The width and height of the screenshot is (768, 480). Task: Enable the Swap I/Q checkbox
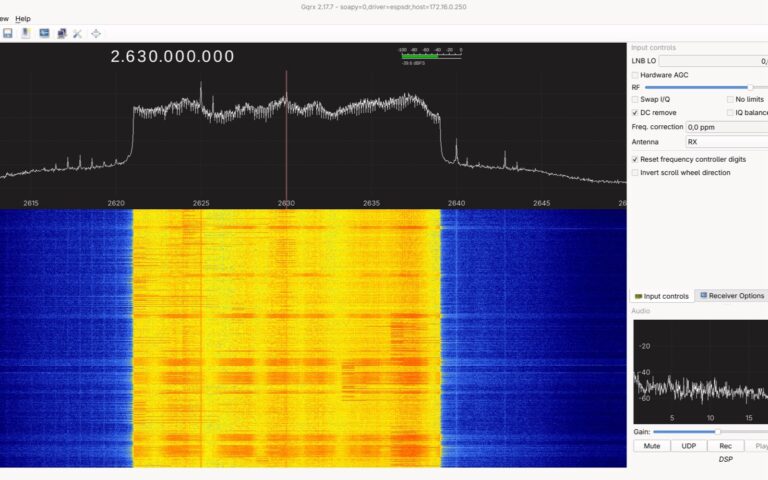pos(635,99)
